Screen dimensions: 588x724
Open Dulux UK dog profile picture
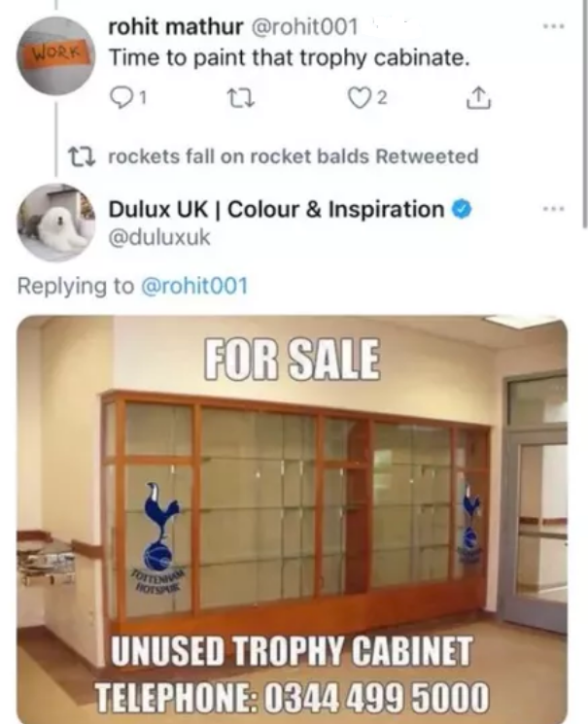(x=56, y=223)
